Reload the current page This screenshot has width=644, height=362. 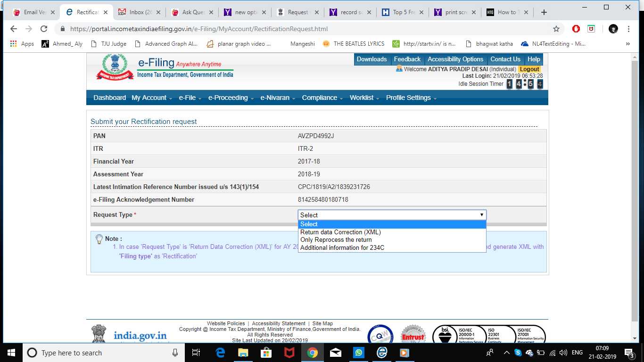click(x=44, y=28)
